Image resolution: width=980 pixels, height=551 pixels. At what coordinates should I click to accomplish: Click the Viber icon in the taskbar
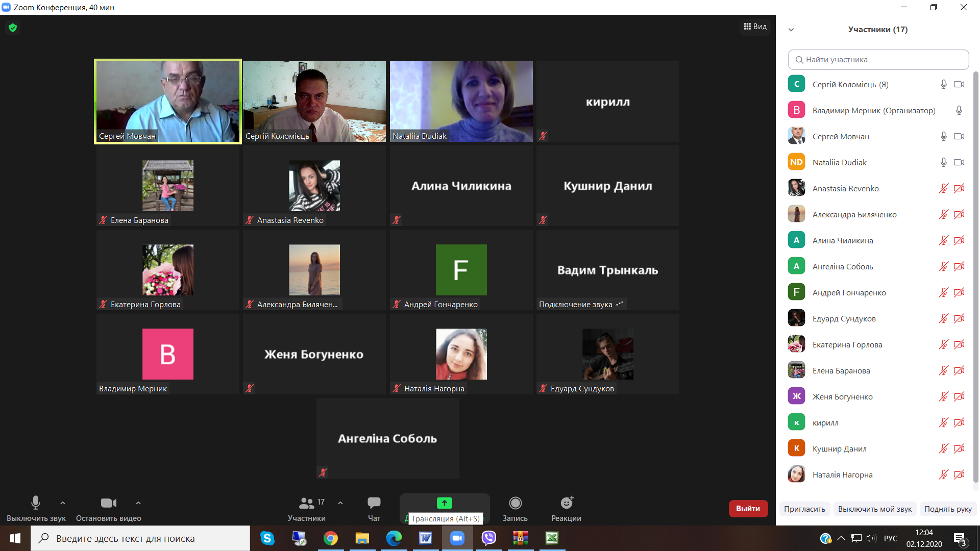(488, 538)
